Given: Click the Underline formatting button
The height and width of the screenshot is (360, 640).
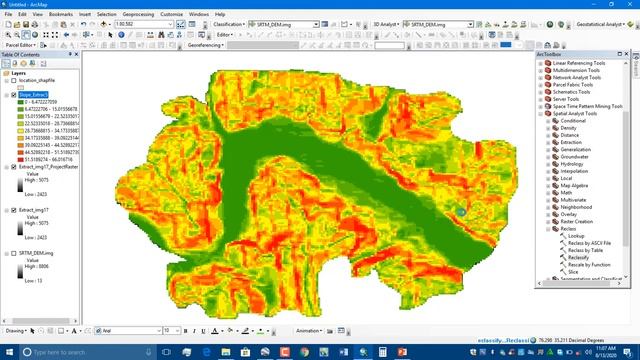Looking at the screenshot, I should tap(203, 331).
